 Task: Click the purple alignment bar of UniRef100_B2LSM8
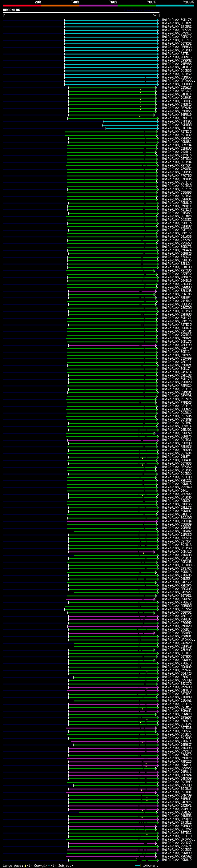112,291
